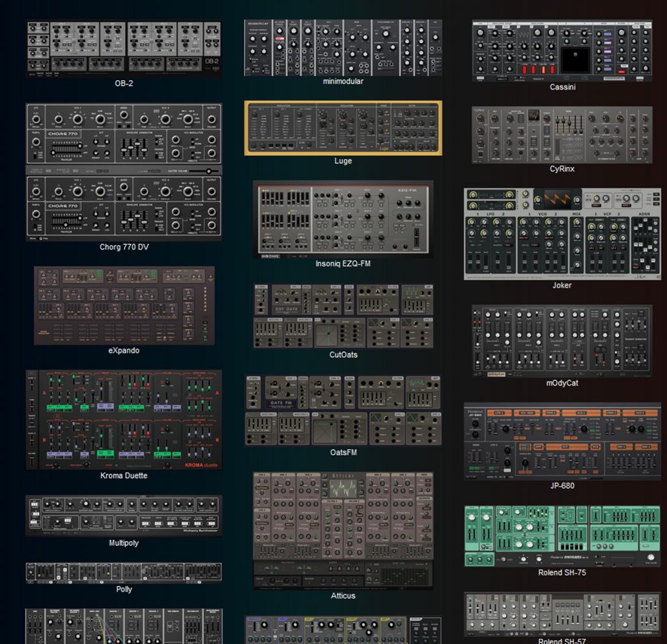This screenshot has width=667, height=644.
Task: Click the Polly text label
Action: [x=124, y=589]
